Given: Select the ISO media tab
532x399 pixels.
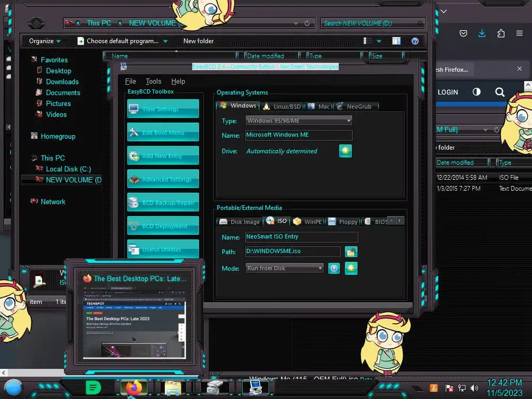Looking at the screenshot, I should point(277,221).
